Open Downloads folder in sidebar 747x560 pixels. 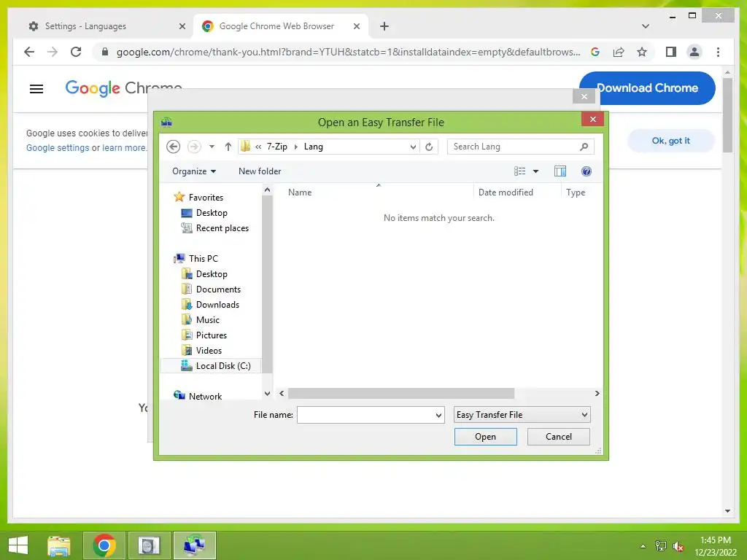point(217,304)
